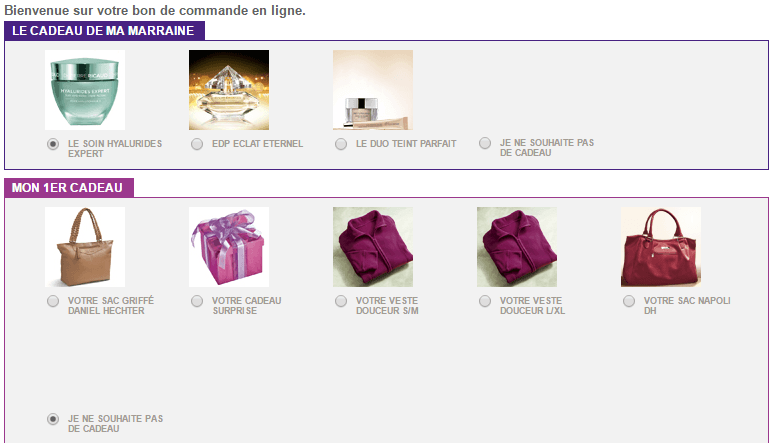
Task: Click the Mon 1er Cadeau section header
Action: pyautogui.click(x=69, y=188)
